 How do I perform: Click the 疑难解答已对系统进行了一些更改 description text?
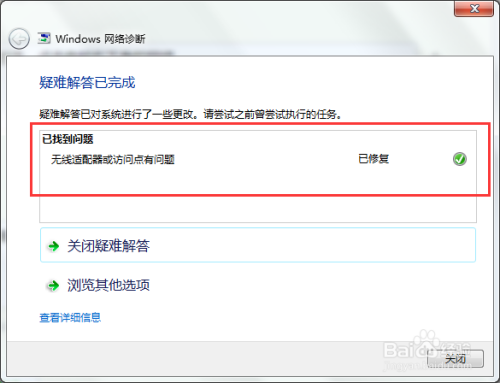191,114
